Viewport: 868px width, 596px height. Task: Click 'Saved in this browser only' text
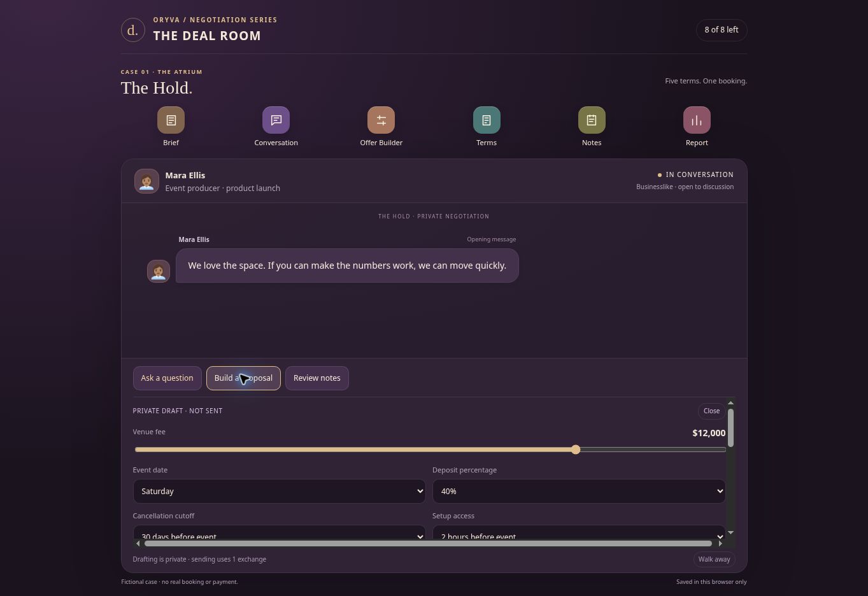(711, 582)
